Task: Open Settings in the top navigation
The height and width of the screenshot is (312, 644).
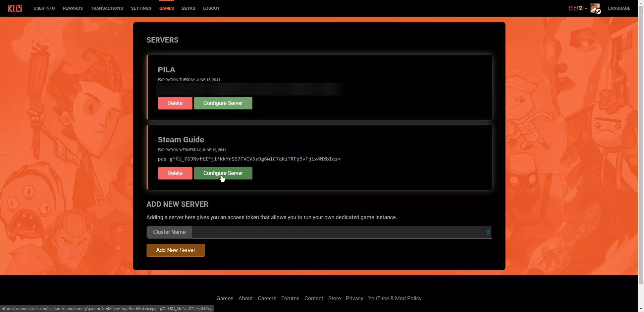Action: (x=141, y=8)
